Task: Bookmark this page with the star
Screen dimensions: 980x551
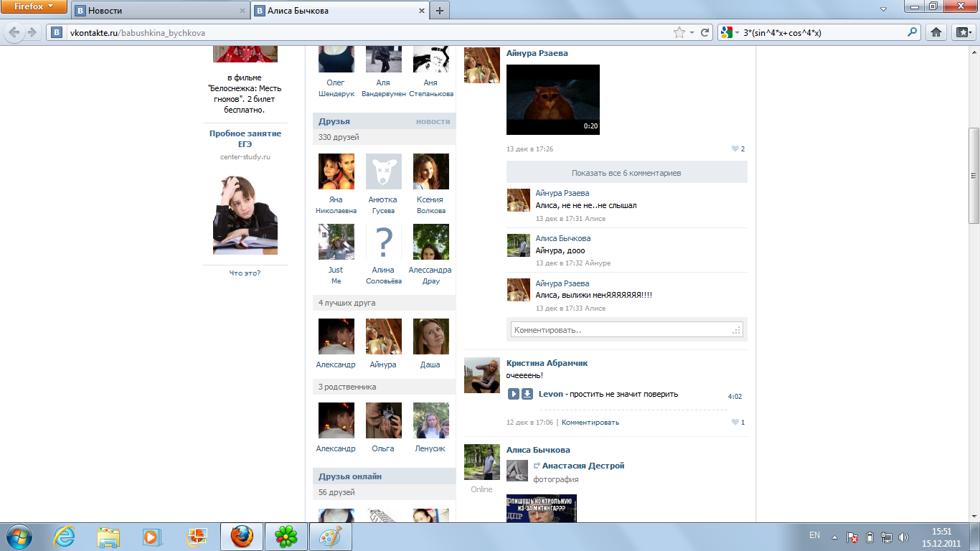Action: [x=679, y=32]
